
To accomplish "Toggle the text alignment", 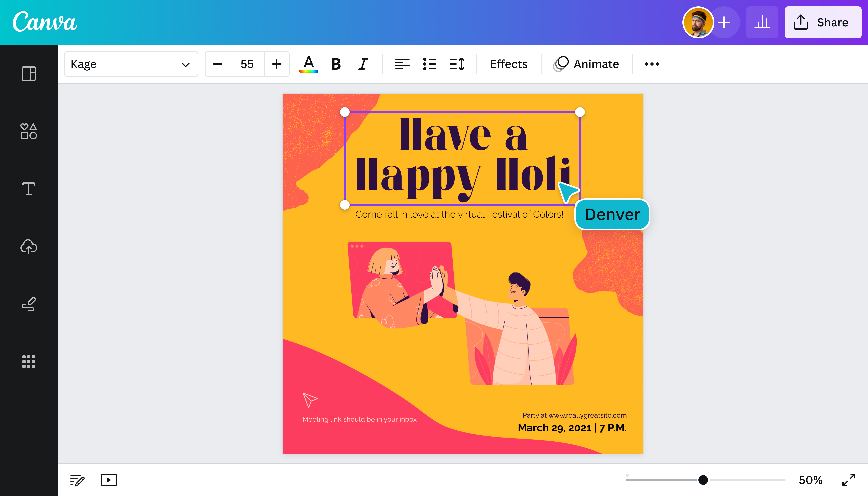I will tap(402, 64).
